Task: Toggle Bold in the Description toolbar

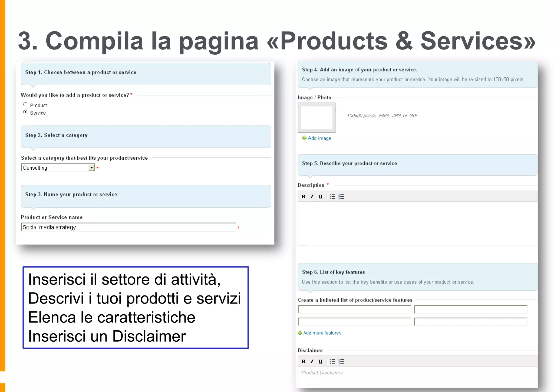Action: coord(303,197)
